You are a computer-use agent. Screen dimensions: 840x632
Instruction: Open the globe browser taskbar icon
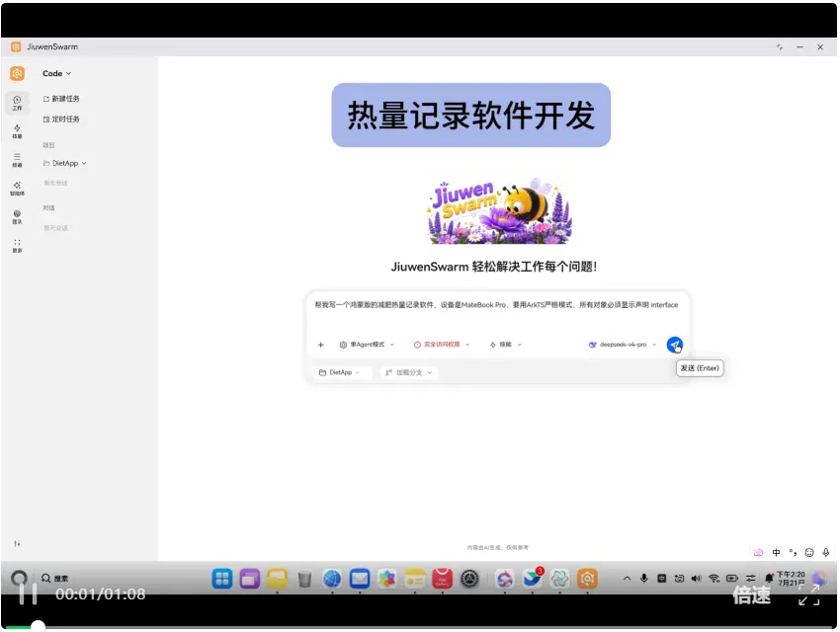332,579
